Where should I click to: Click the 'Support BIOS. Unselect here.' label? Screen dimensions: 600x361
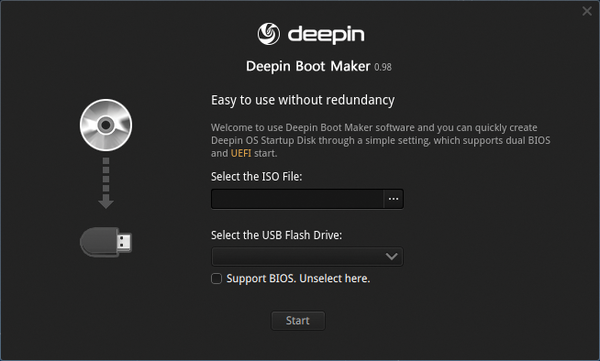(298, 278)
